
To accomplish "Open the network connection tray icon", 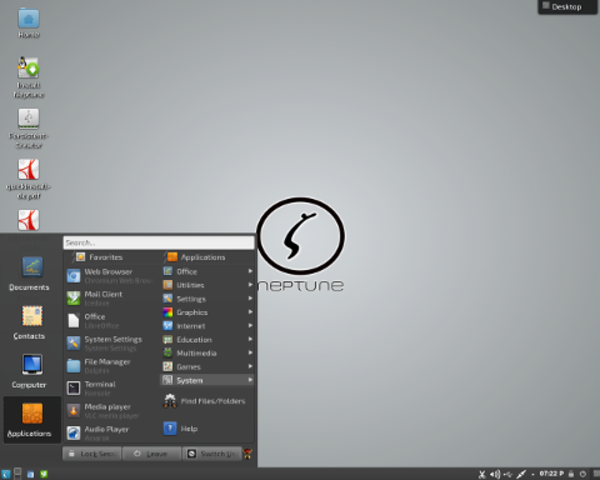I will pyautogui.click(x=521, y=474).
